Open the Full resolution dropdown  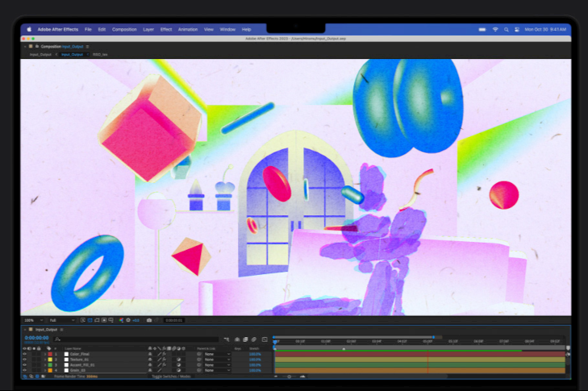click(x=62, y=320)
